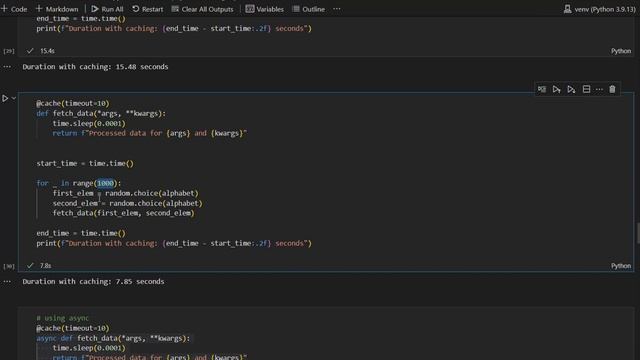Click '# using async' comment line

(x=62, y=318)
